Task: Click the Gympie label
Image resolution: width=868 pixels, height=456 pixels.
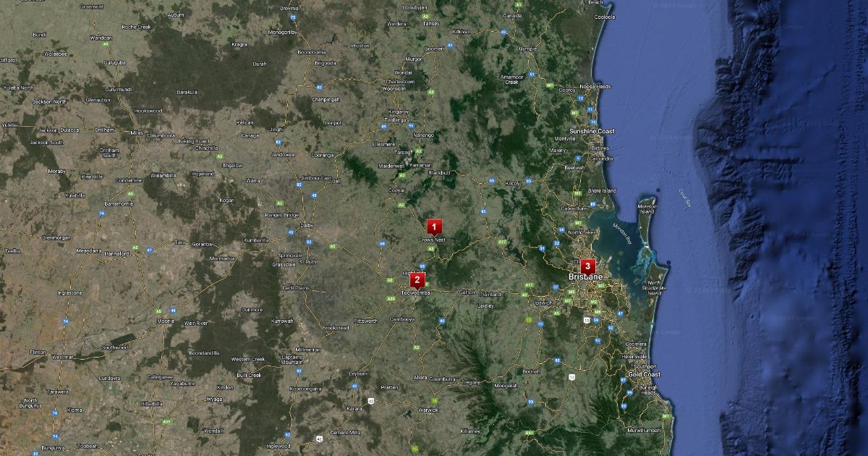Action: pyautogui.click(x=529, y=48)
